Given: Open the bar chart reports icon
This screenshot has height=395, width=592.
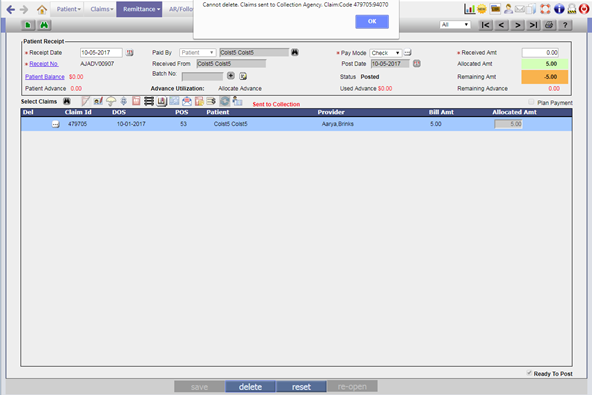Looking at the screenshot, I should coord(469,9).
